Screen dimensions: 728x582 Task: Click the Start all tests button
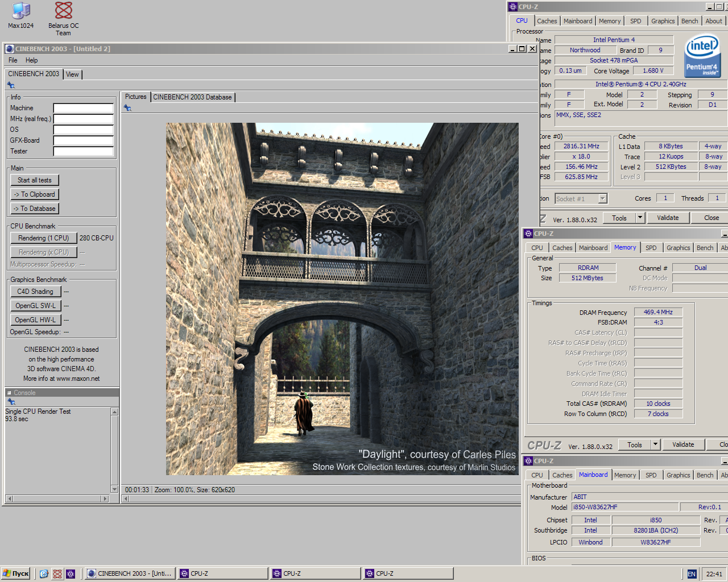pos(35,180)
